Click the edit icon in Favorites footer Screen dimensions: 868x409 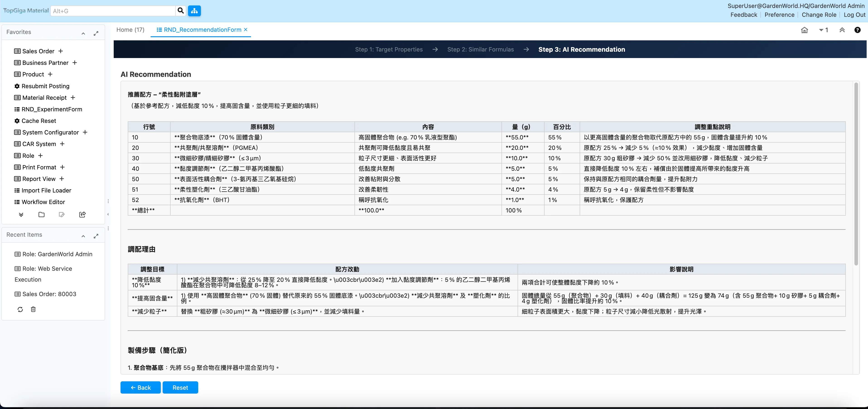62,214
